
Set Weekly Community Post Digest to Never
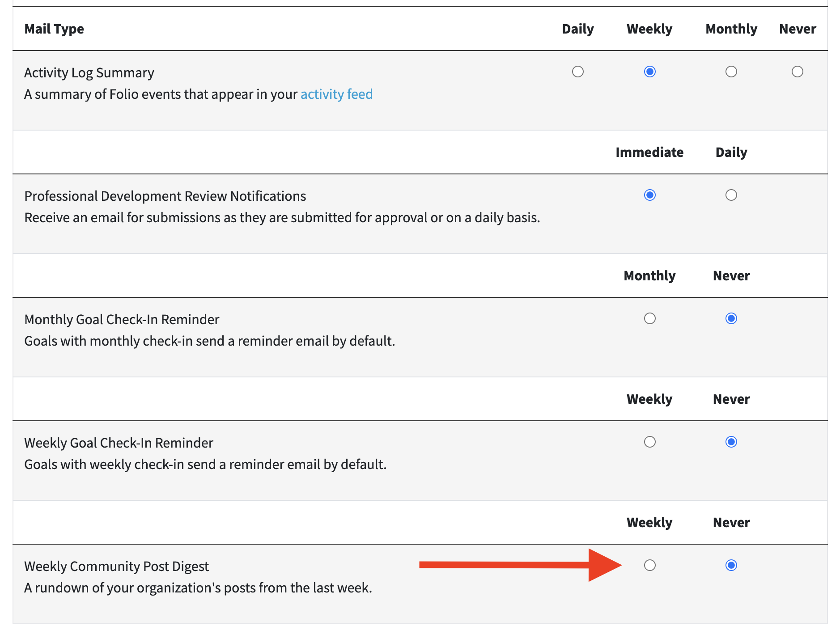tap(731, 565)
